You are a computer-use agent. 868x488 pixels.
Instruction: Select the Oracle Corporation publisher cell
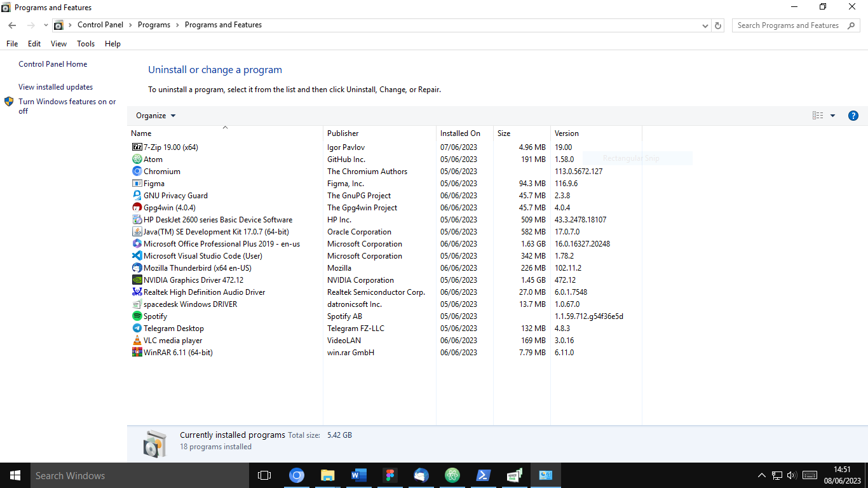(359, 232)
